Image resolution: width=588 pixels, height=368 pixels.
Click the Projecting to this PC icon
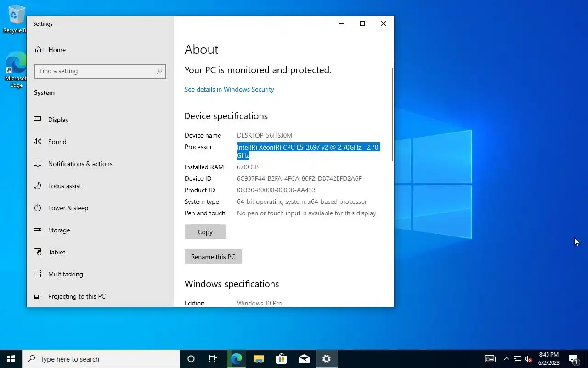[38, 296]
